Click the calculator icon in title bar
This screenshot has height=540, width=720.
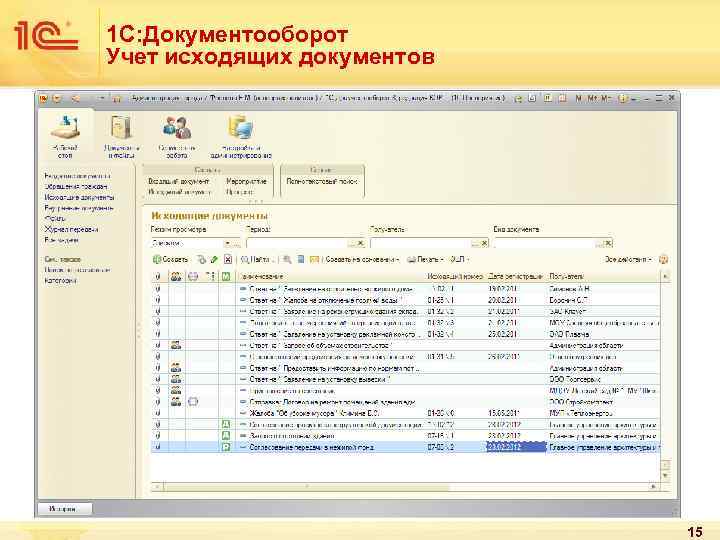[x=548, y=98]
